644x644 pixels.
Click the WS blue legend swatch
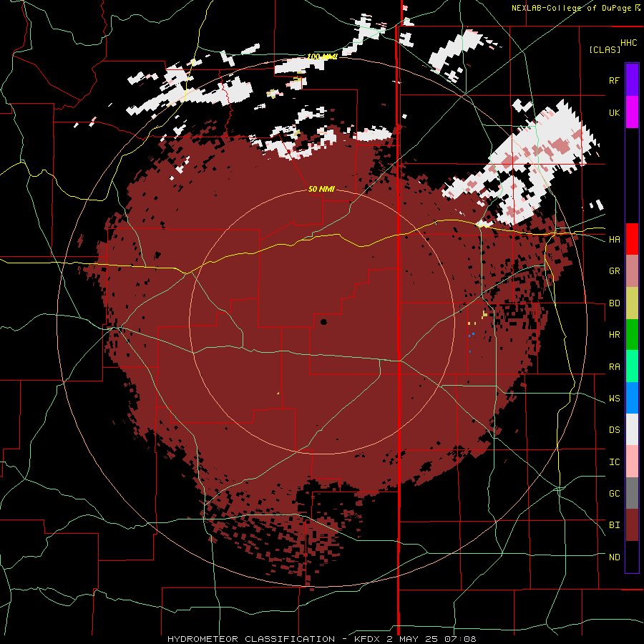click(x=632, y=398)
